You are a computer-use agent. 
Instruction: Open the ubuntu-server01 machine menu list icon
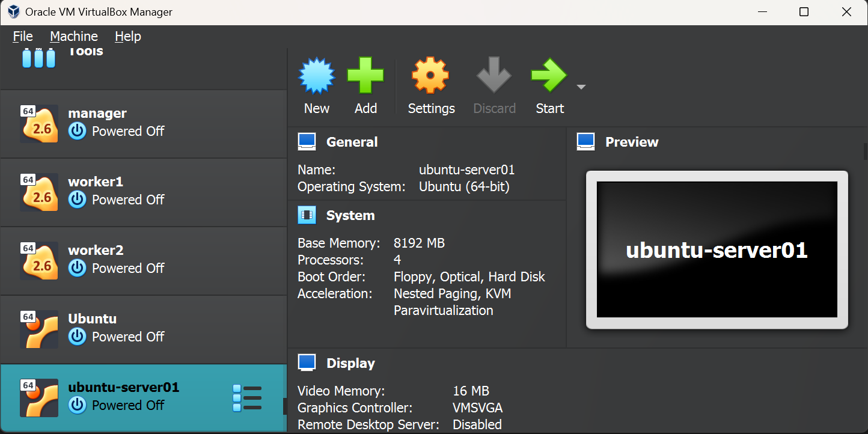(x=247, y=399)
